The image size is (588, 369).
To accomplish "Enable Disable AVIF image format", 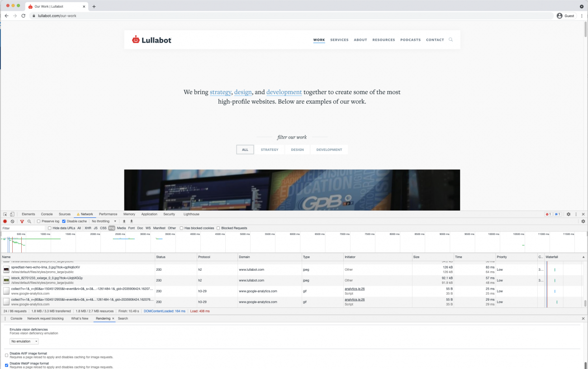I will click(x=6, y=355).
